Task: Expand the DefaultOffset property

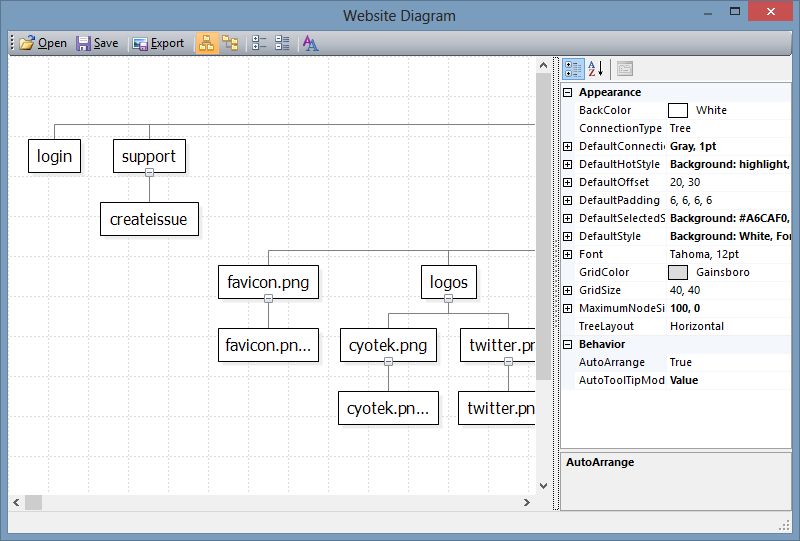Action: pyautogui.click(x=567, y=182)
